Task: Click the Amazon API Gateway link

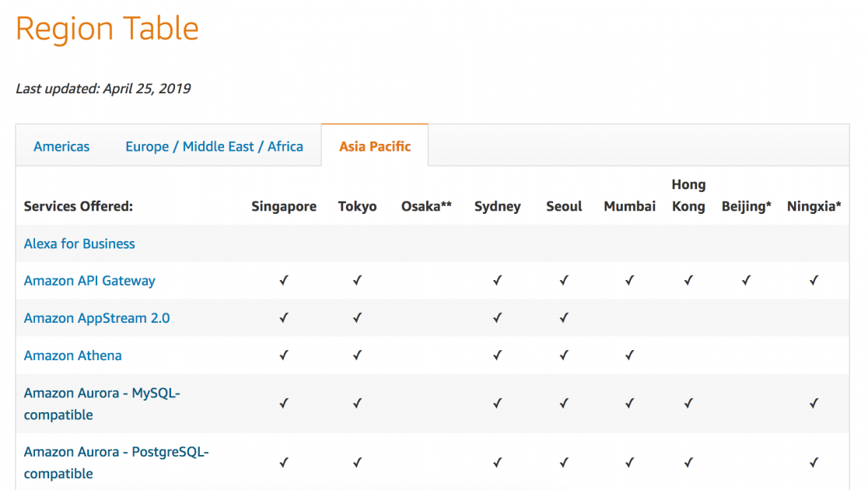Action: 89,281
